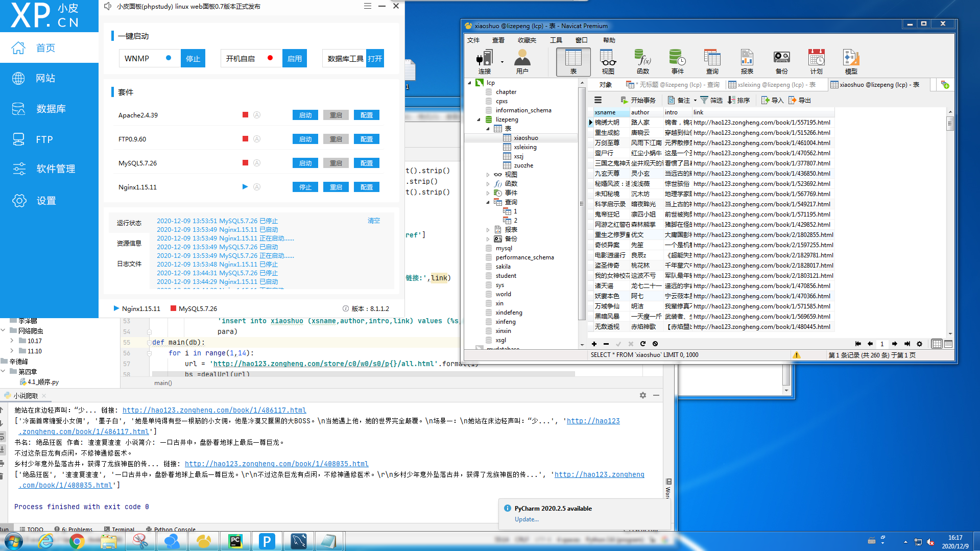The width and height of the screenshot is (980, 551).
Task: Collapse the lcp connection tree node
Action: pos(470,83)
